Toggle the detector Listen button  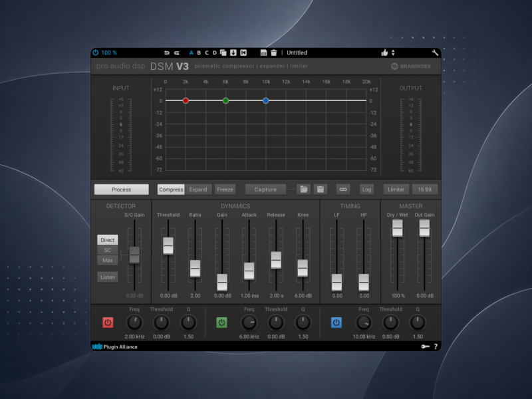[x=108, y=277]
